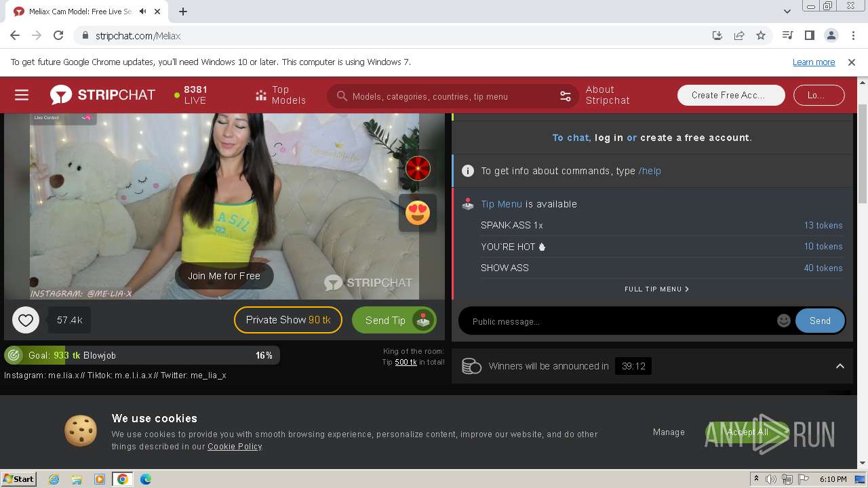This screenshot has height=488, width=868.
Task: Open the Cookie Policy link
Action: [x=235, y=447]
